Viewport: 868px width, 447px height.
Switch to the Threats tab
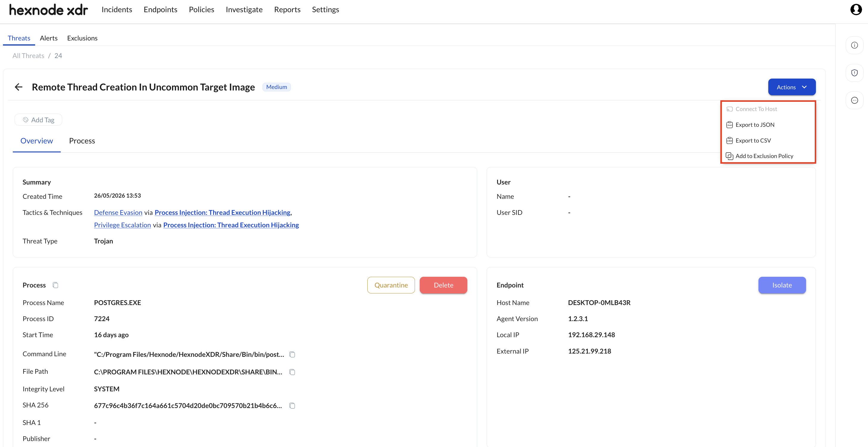point(19,38)
